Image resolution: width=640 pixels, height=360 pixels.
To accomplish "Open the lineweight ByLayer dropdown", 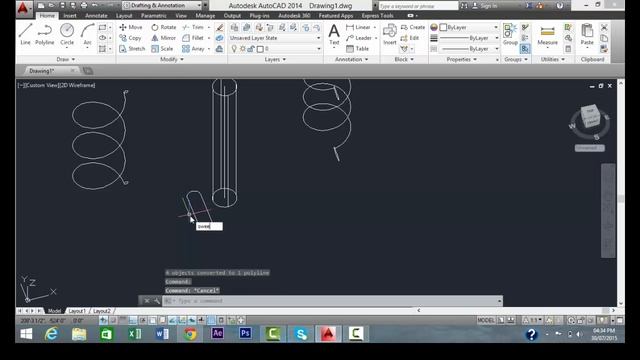I will pyautogui.click(x=469, y=38).
